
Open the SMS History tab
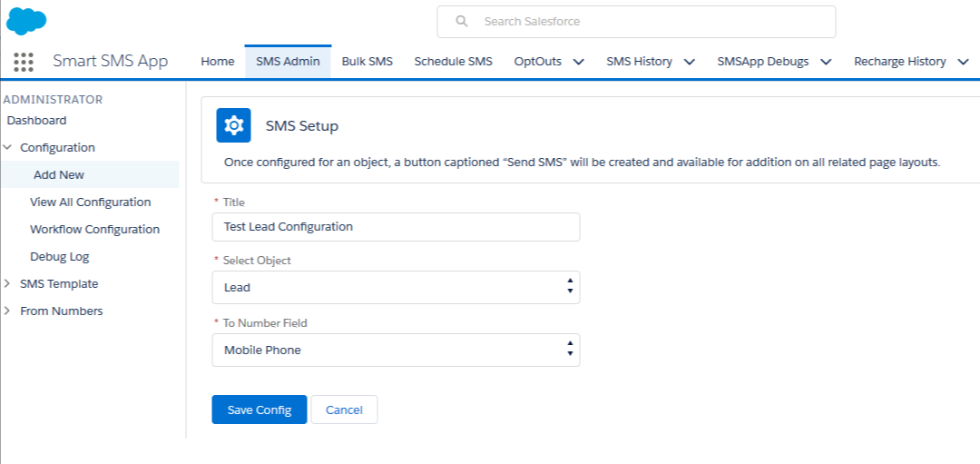[x=640, y=61]
